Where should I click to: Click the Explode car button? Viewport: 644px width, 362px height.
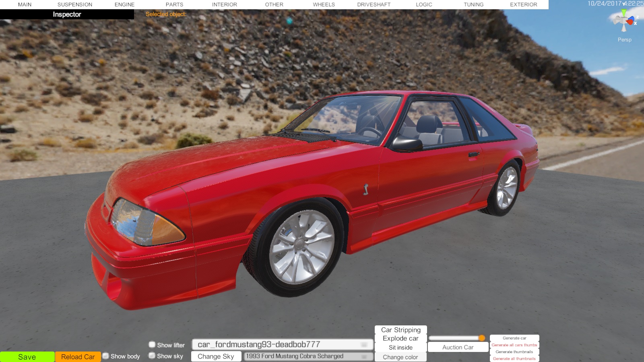[x=400, y=339]
